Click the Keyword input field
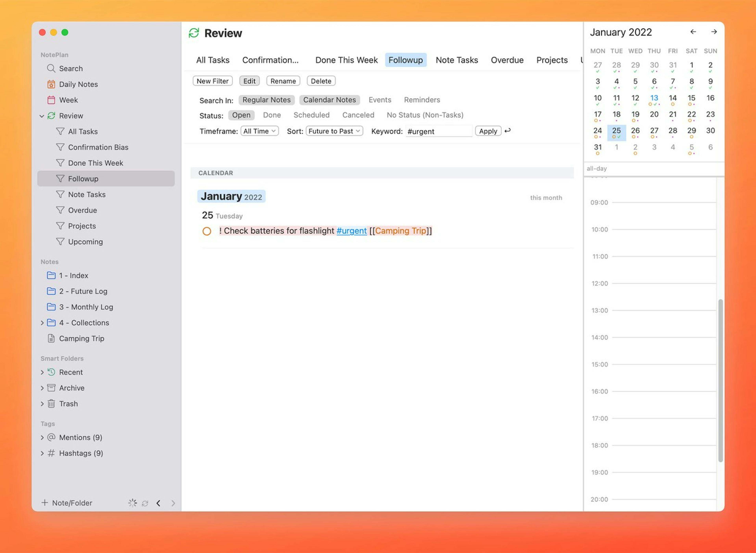The width and height of the screenshot is (756, 553). [x=439, y=131]
